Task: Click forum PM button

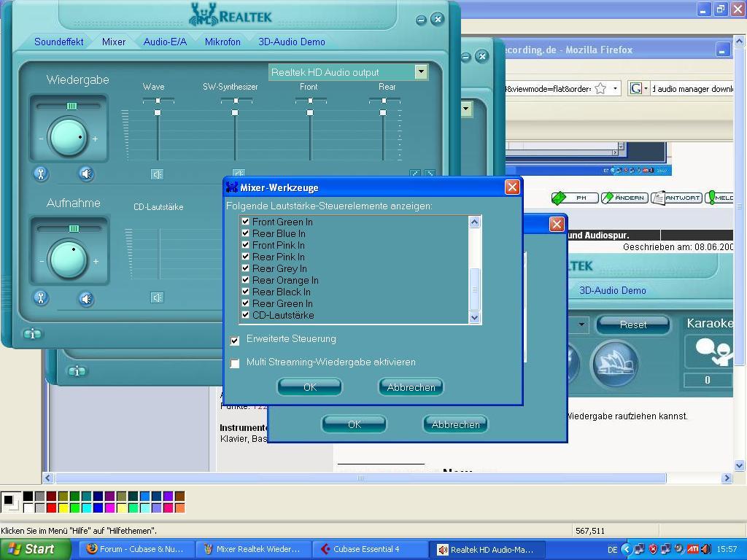Action: (x=575, y=198)
